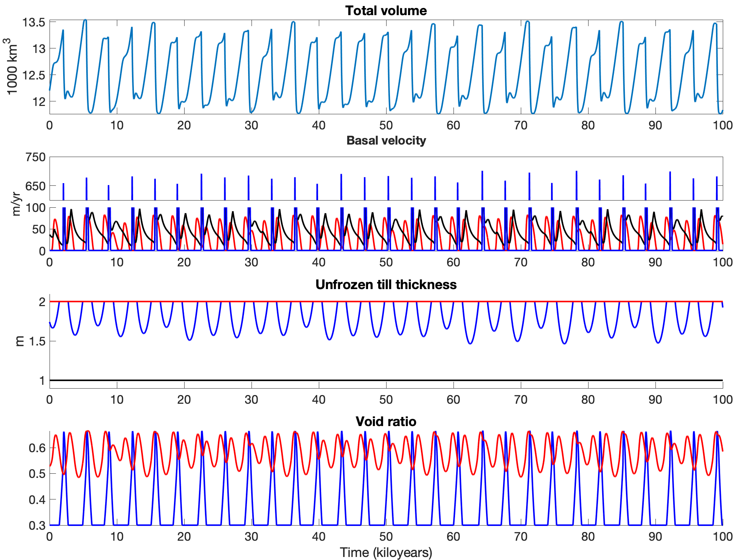The height and width of the screenshot is (560, 733).
Task: Click the 750 tick on Basal velocity axis
Action: coord(35,157)
